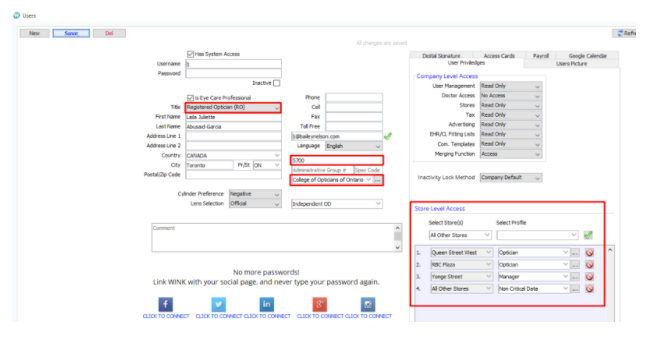Viewport: 660px width, 360px height.
Task: Click into Comment text box
Action: coord(273,237)
